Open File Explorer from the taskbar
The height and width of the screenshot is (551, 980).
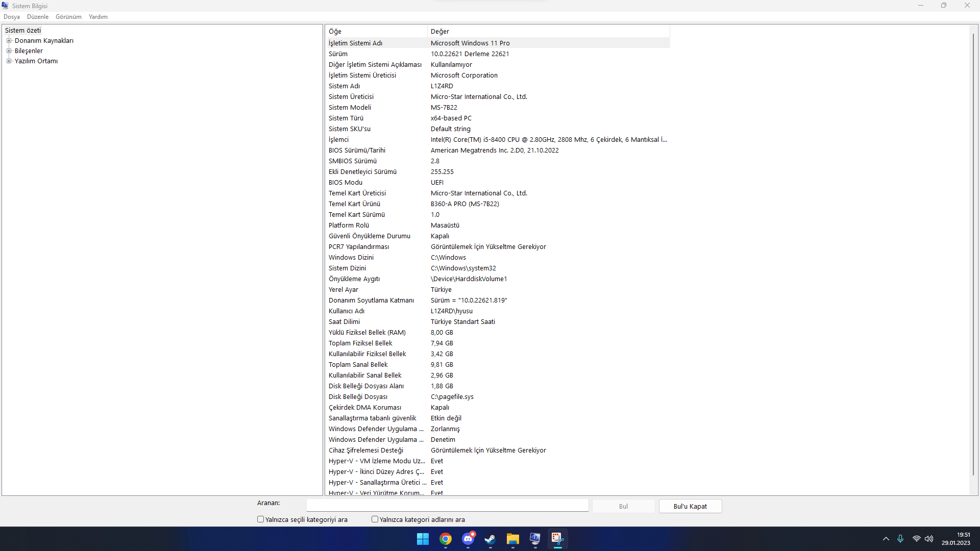click(x=512, y=539)
